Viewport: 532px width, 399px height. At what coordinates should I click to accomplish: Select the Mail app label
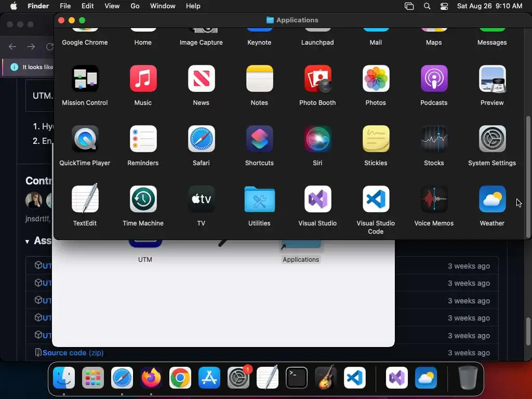tap(376, 43)
